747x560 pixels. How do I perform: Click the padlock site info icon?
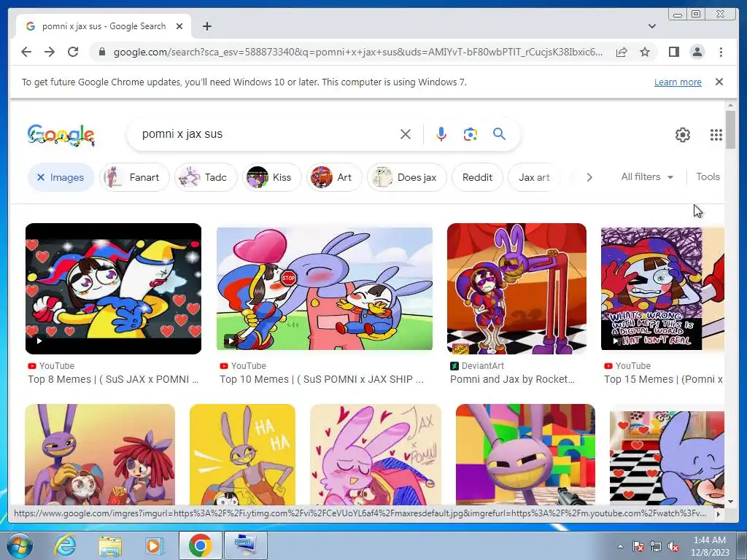pyautogui.click(x=101, y=52)
